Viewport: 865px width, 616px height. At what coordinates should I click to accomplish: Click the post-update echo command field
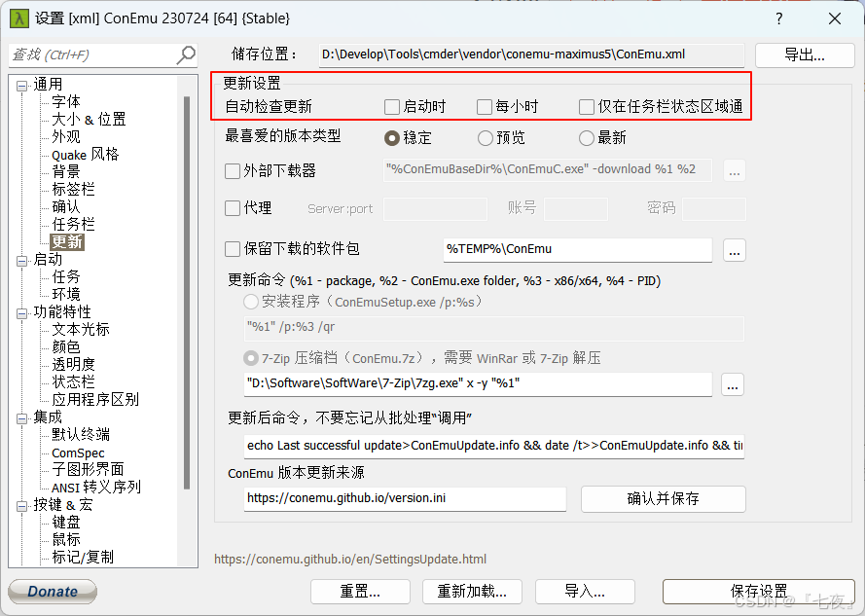pos(494,446)
